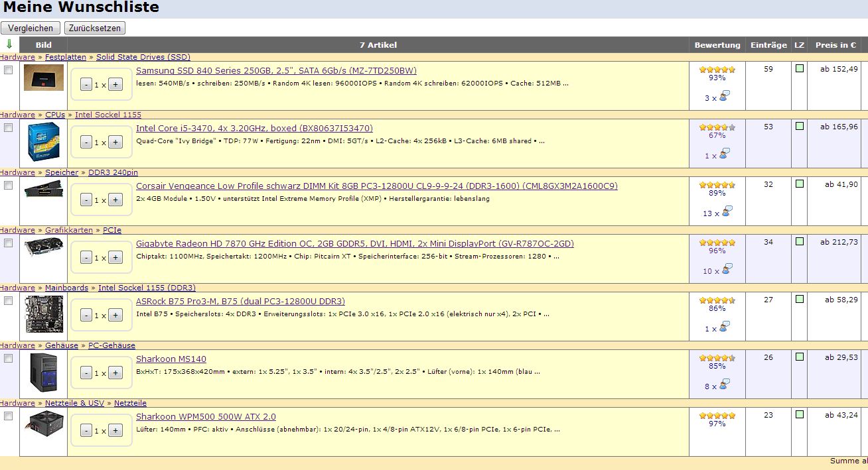Open Intel Core i5-3470 boxed product link
The image size is (868, 470).
pyautogui.click(x=254, y=128)
